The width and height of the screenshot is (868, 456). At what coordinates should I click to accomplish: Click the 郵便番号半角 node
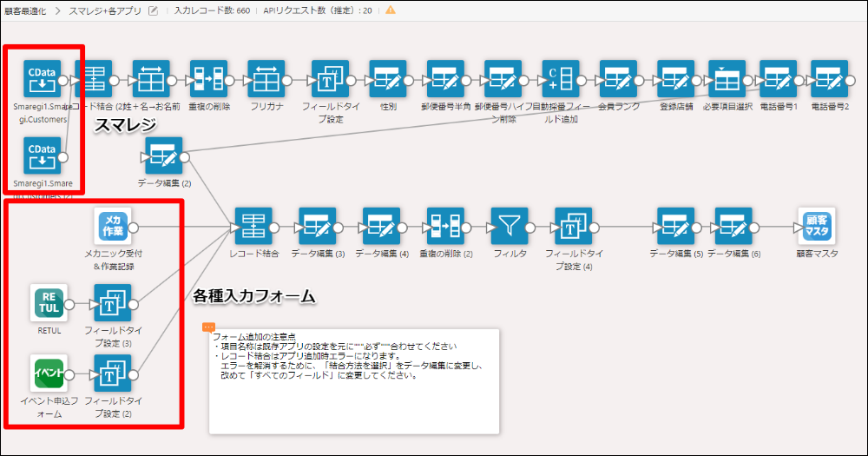click(445, 79)
